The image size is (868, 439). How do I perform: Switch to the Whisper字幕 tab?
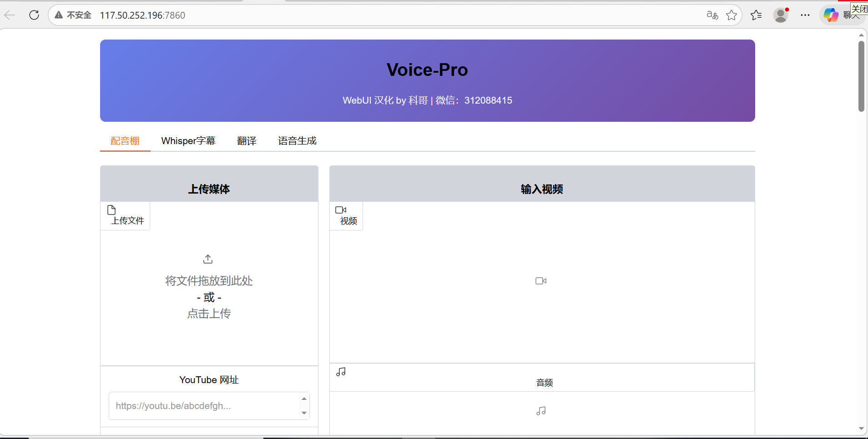pos(188,141)
